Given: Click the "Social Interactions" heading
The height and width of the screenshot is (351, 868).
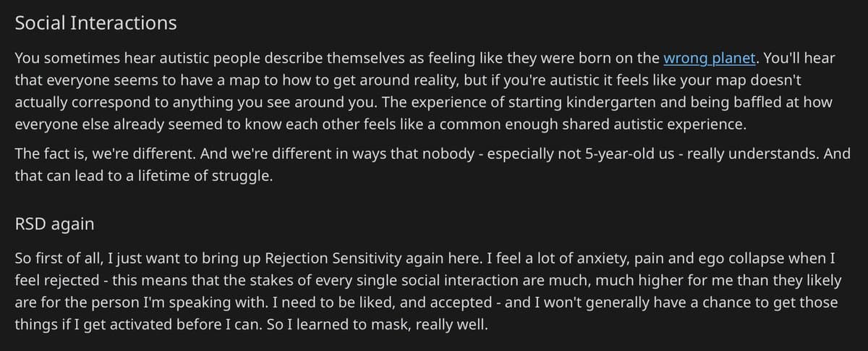Looking at the screenshot, I should coord(95,23).
